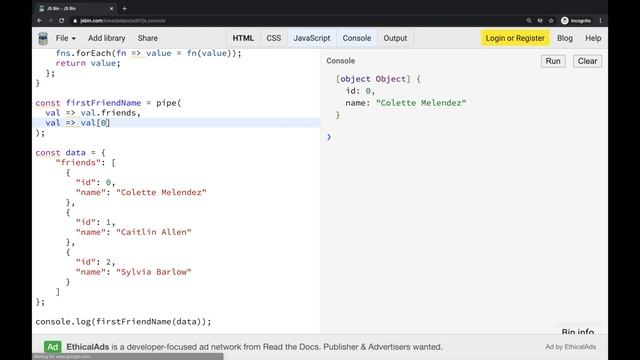
Task: Open the File dropdown menu
Action: 66,38
